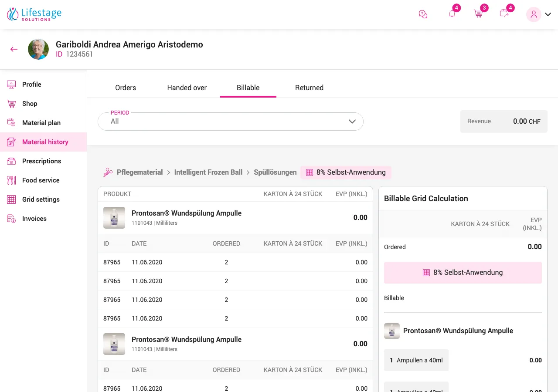Click the Pflegematerial breadcrumb icon
Viewport: 558px width, 392px height.
click(x=108, y=172)
